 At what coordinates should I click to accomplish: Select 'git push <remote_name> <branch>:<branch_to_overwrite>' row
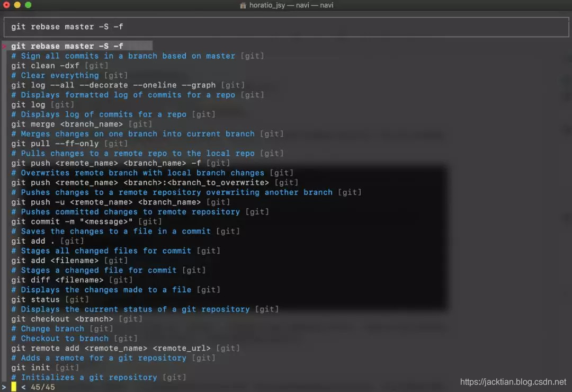click(x=155, y=183)
